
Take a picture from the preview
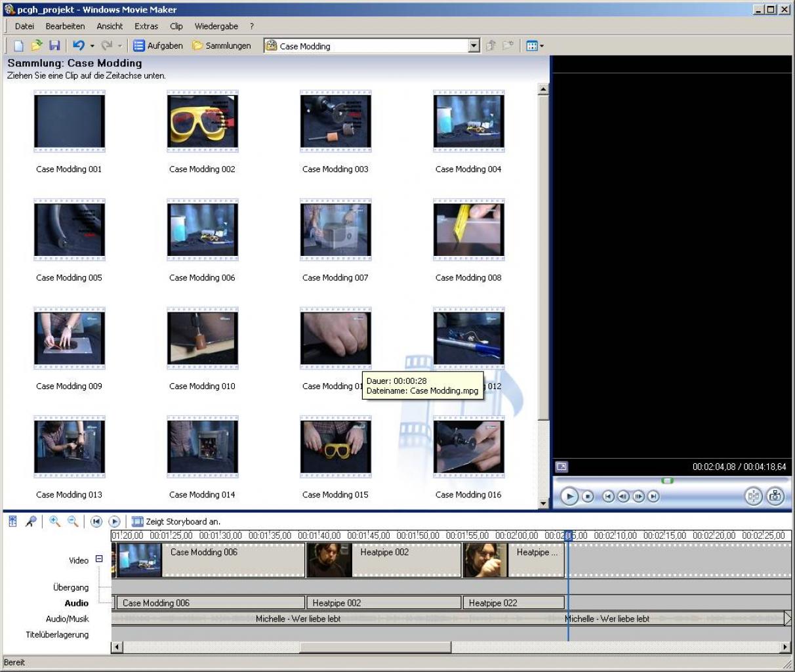[x=775, y=496]
